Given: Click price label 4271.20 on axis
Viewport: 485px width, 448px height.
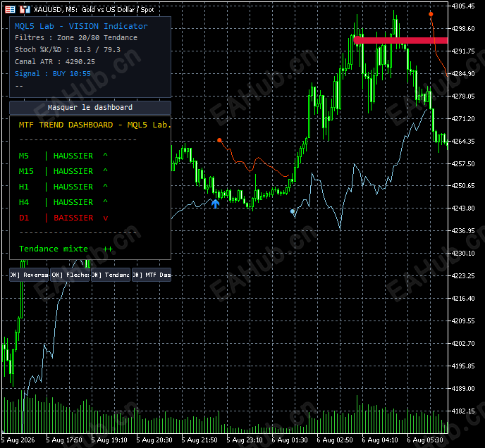Looking at the screenshot, I should [x=463, y=118].
